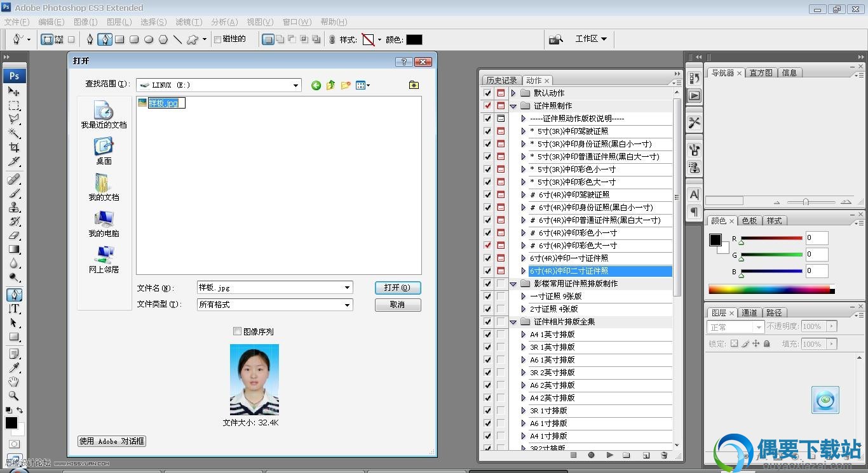Toggle checkmark for 默认动作 action set
868x473 pixels.
coord(487,93)
